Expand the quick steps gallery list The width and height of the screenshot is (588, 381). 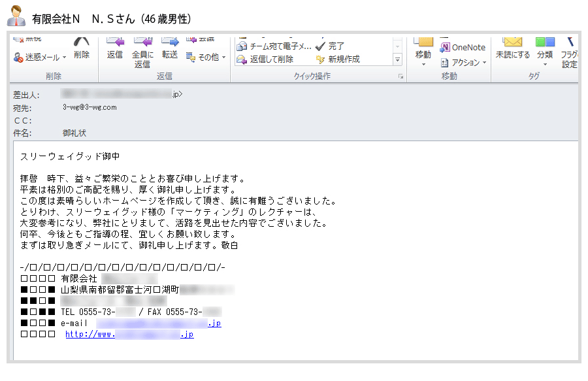pos(397,59)
